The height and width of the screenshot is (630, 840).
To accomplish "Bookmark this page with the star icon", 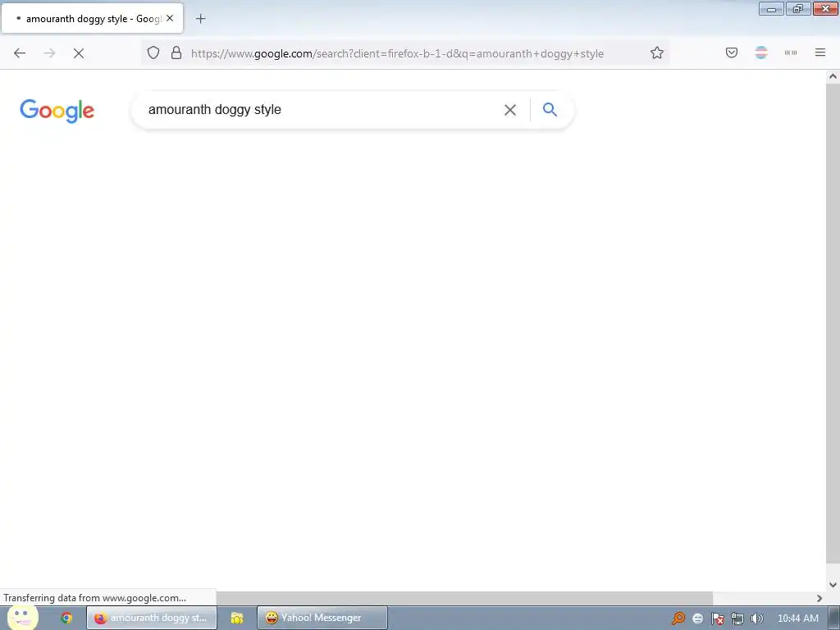I will [657, 53].
